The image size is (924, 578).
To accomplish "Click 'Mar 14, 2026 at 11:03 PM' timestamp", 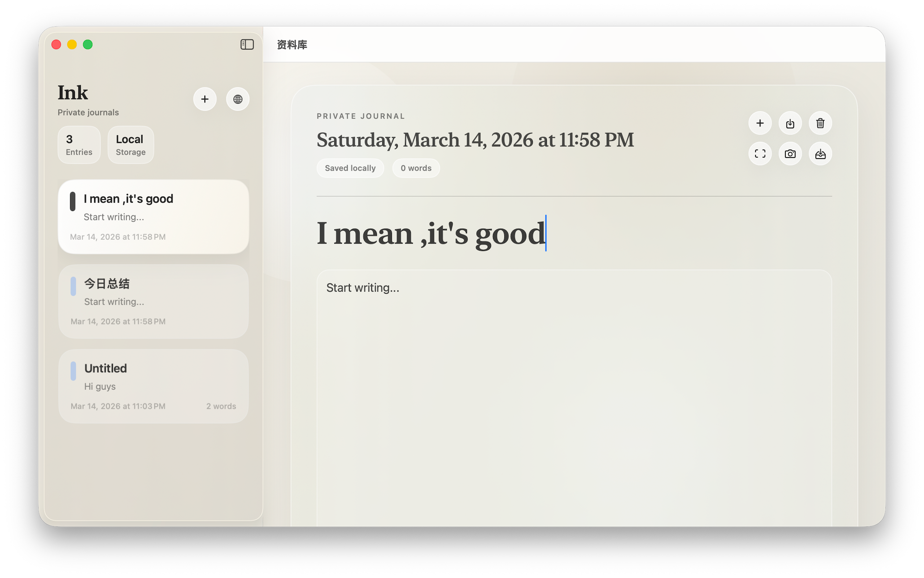I will pos(118,406).
